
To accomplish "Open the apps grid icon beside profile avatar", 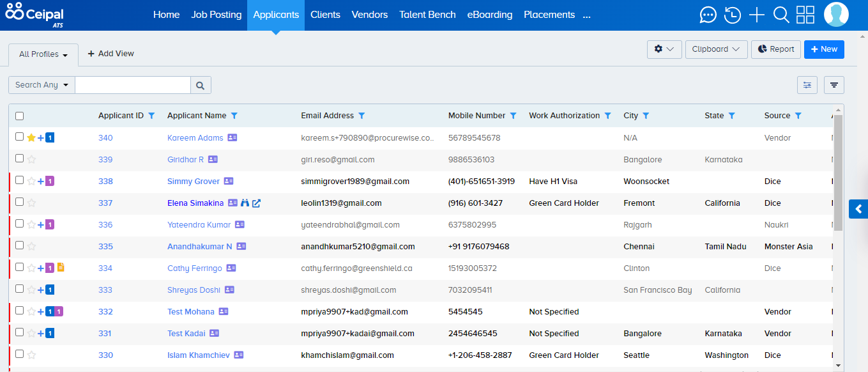I will point(805,14).
